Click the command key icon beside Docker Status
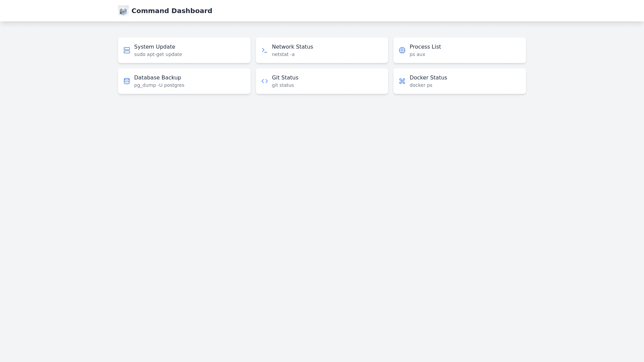 click(402, 81)
